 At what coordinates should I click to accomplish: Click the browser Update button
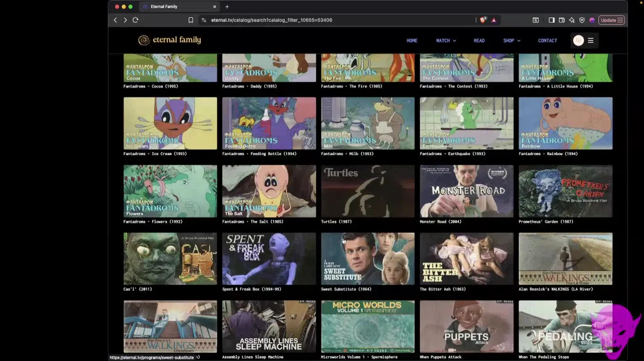pos(611,20)
